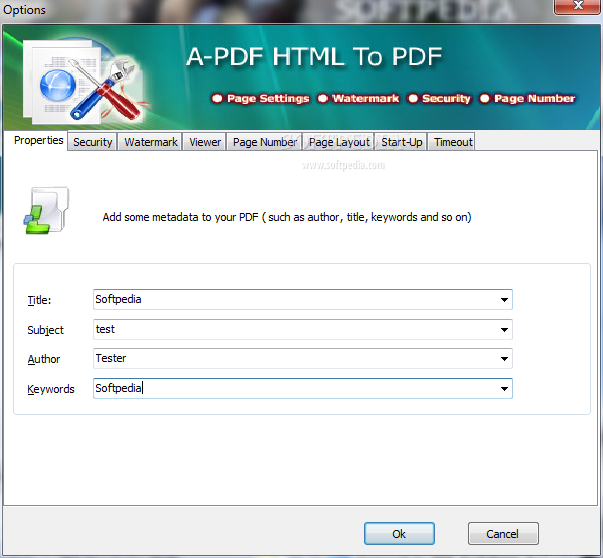Image resolution: width=603 pixels, height=558 pixels.
Task: Click the Author label
Action: click(x=44, y=359)
